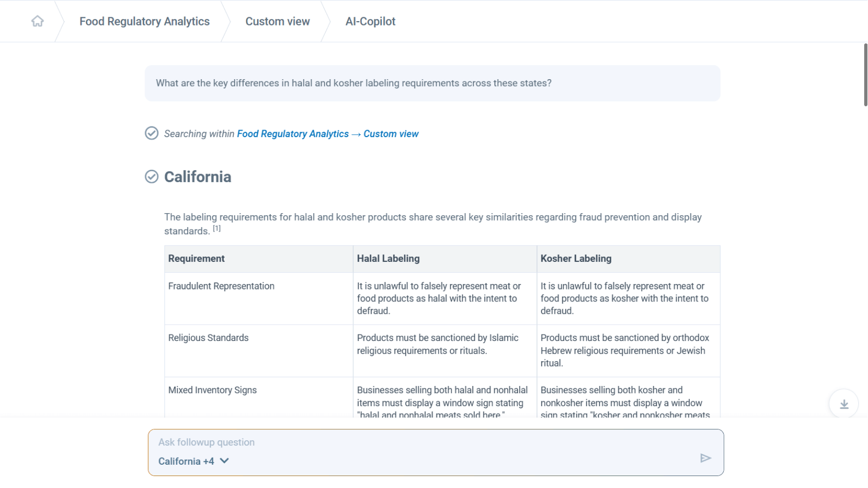Click the Halal Labeling column header
The image size is (868, 488).
pos(388,259)
